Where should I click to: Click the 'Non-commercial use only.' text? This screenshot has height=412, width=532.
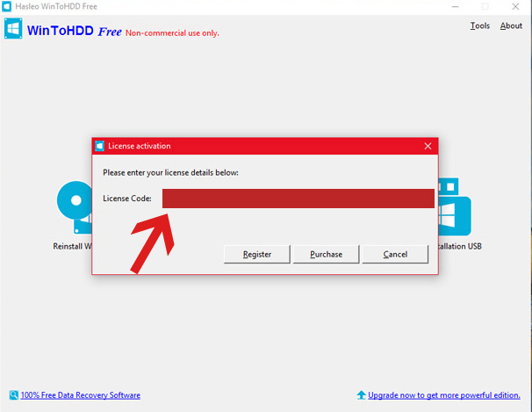coord(172,33)
